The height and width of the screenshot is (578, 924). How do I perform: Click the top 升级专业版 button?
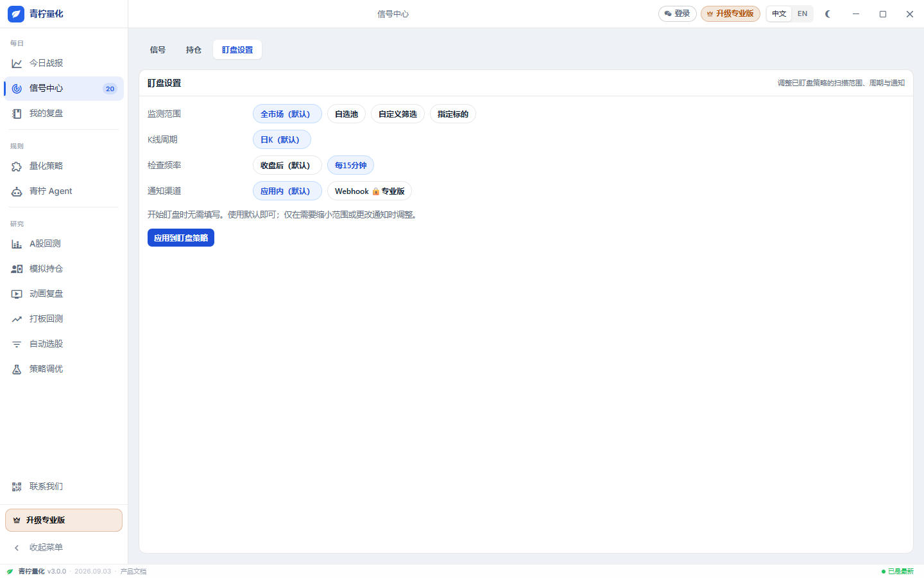point(730,14)
